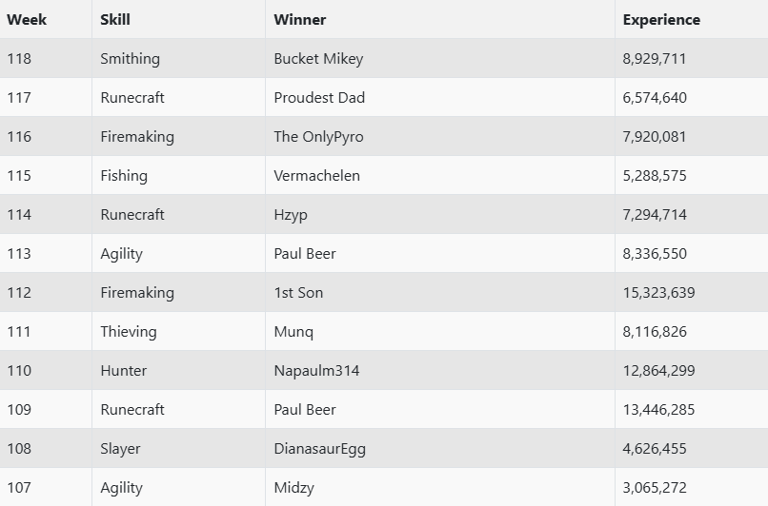This screenshot has height=506, width=768.
Task: Click the Thieving skill cell
Action: (128, 332)
